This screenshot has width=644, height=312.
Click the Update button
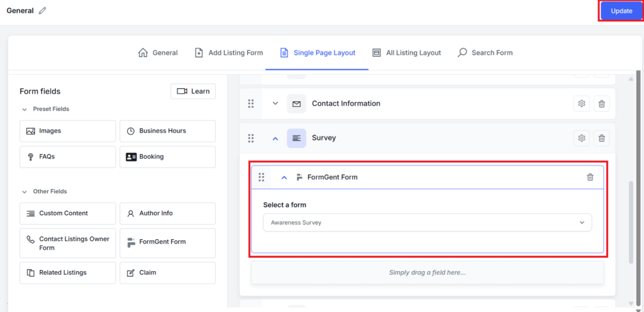pos(621,11)
